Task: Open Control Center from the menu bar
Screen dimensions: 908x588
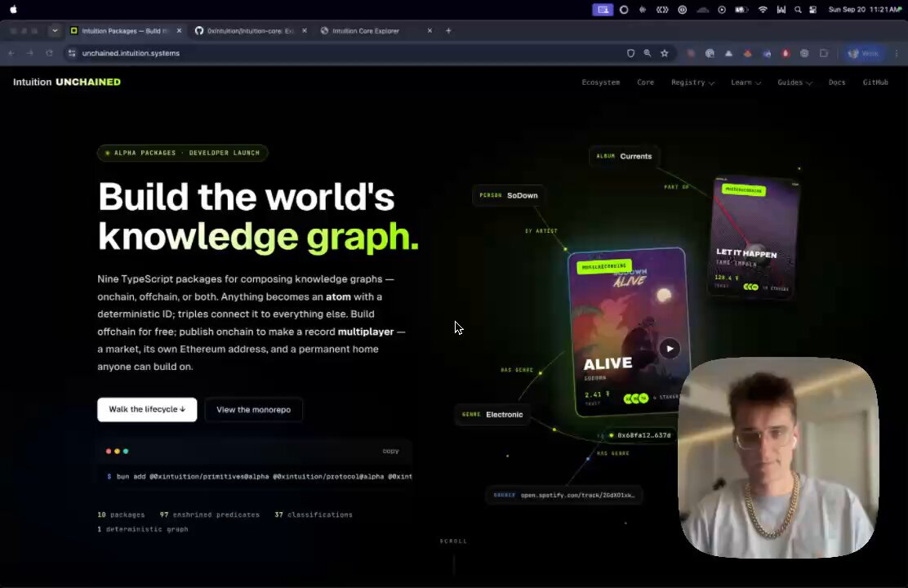Action: point(813,9)
